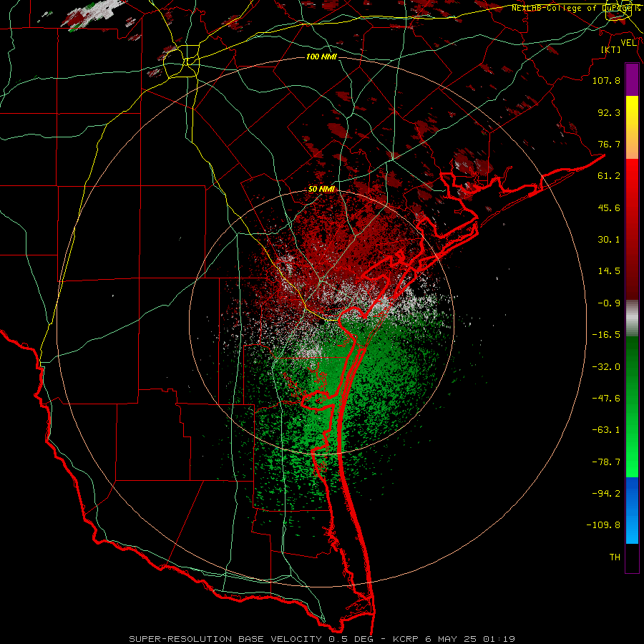Click the -109.8 velocity scale value
The height and width of the screenshot is (644, 644).
pyautogui.click(x=603, y=525)
